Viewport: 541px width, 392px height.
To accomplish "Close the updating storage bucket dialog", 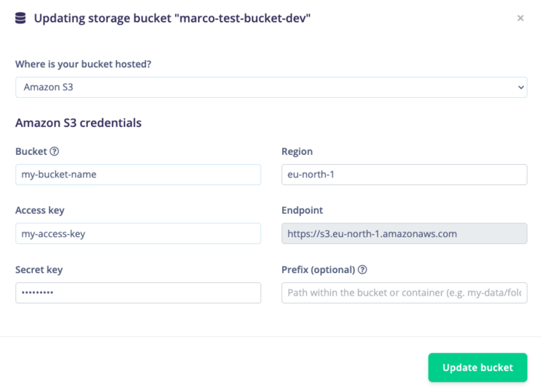I will coord(520,18).
